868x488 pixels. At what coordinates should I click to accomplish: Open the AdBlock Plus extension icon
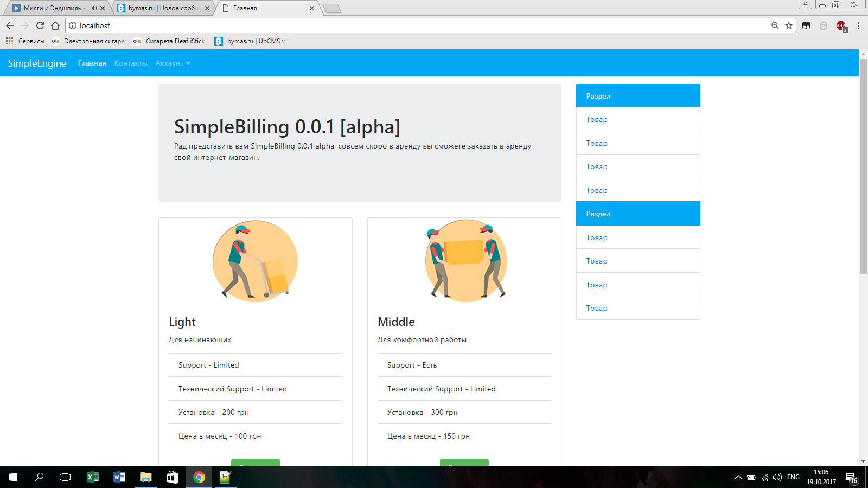[841, 25]
